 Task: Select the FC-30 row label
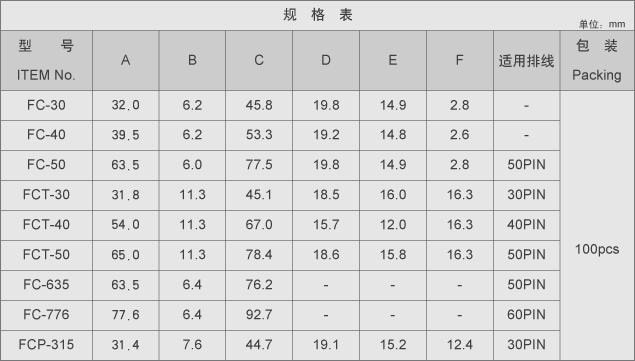coord(46,105)
